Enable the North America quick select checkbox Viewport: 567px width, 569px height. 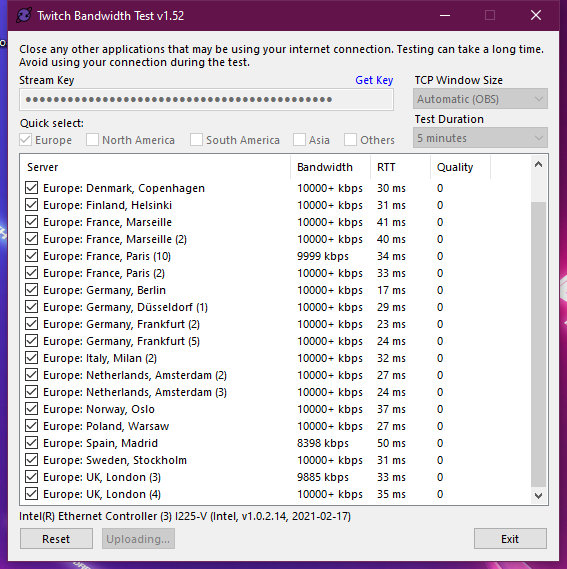[92, 140]
